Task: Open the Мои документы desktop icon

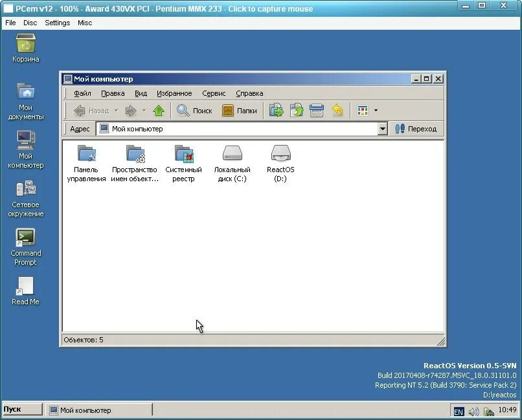Action: [26, 102]
